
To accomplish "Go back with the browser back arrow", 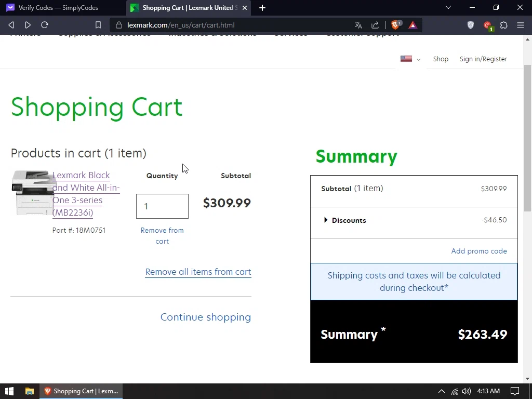I will pyautogui.click(x=11, y=25).
